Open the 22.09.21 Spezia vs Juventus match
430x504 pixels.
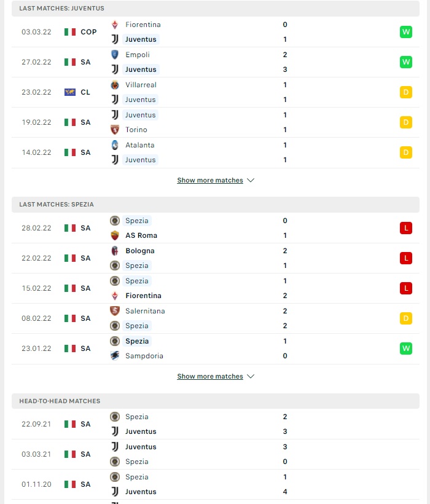pyautogui.click(x=216, y=424)
